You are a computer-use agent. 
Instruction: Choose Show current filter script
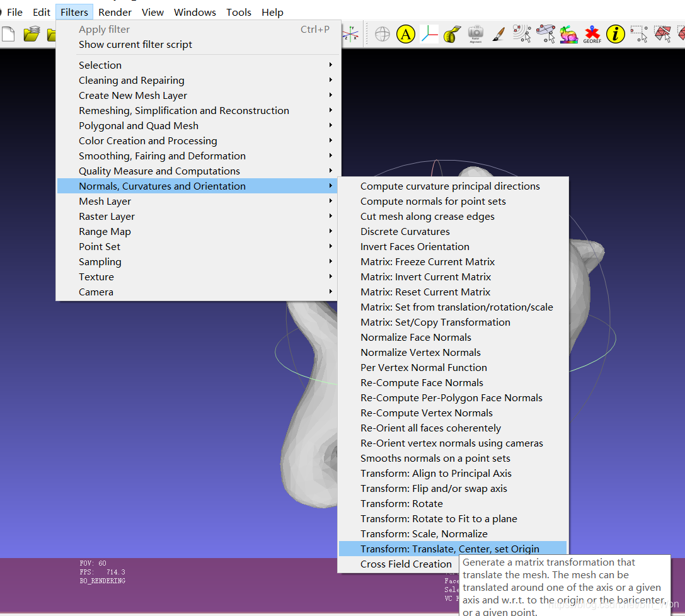click(x=197, y=45)
